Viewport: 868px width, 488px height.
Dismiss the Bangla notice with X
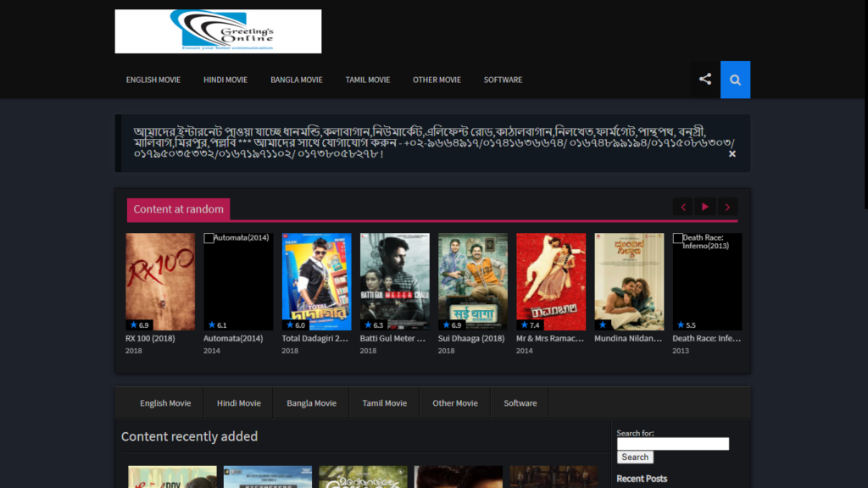(732, 153)
